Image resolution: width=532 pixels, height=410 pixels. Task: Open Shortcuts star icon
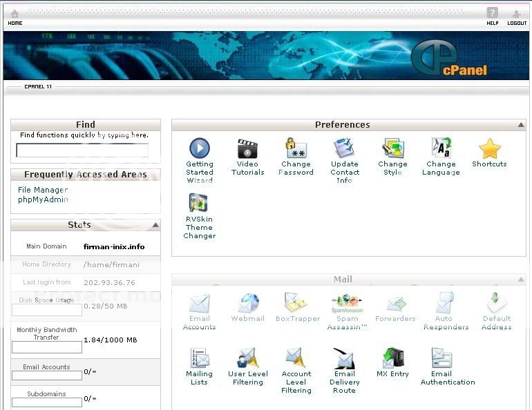click(x=490, y=148)
